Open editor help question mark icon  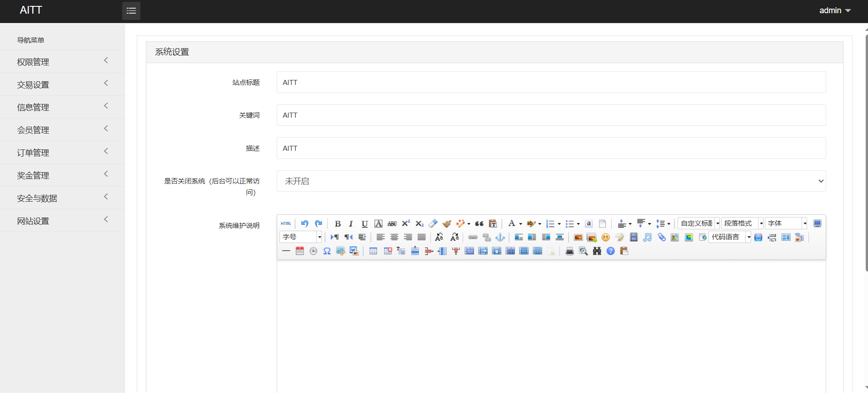tap(610, 251)
